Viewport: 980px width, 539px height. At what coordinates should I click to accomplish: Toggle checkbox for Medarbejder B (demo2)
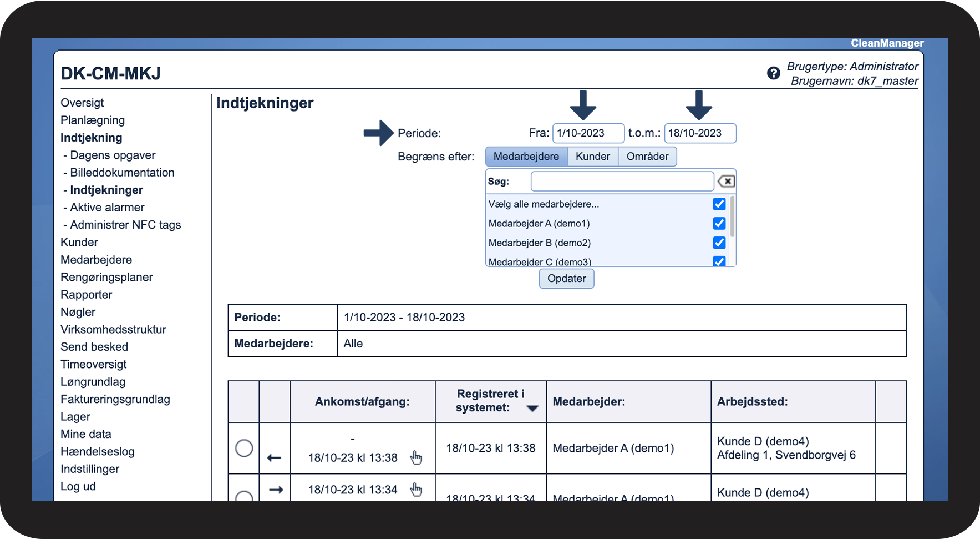[x=719, y=243]
